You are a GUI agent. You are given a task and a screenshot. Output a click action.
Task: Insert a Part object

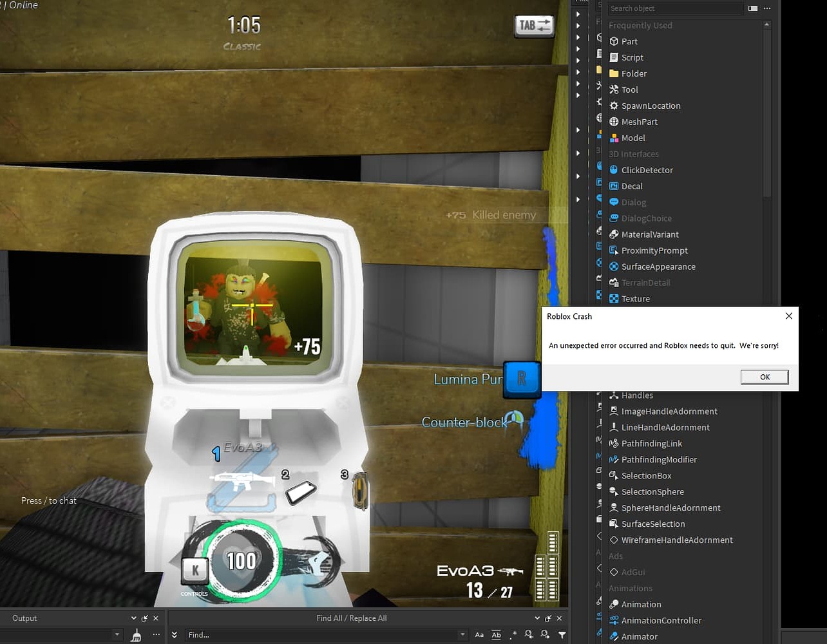(x=630, y=41)
